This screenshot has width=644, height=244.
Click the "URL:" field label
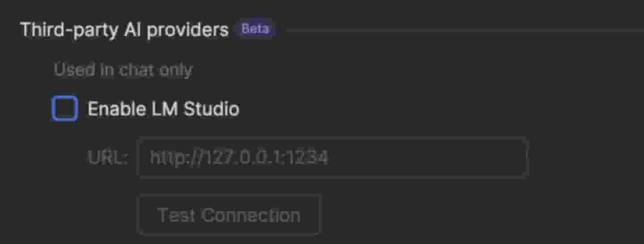[x=108, y=158]
